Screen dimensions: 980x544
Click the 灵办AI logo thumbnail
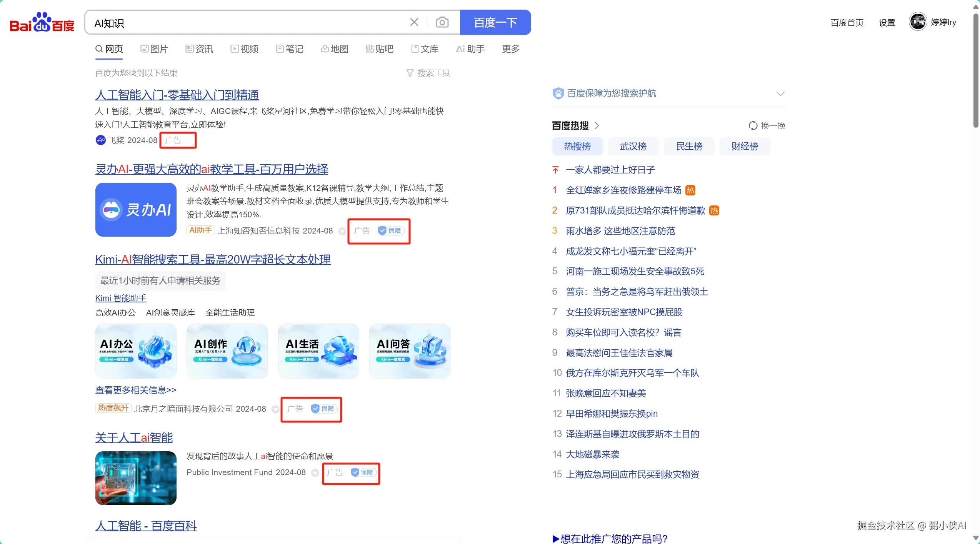(x=136, y=210)
